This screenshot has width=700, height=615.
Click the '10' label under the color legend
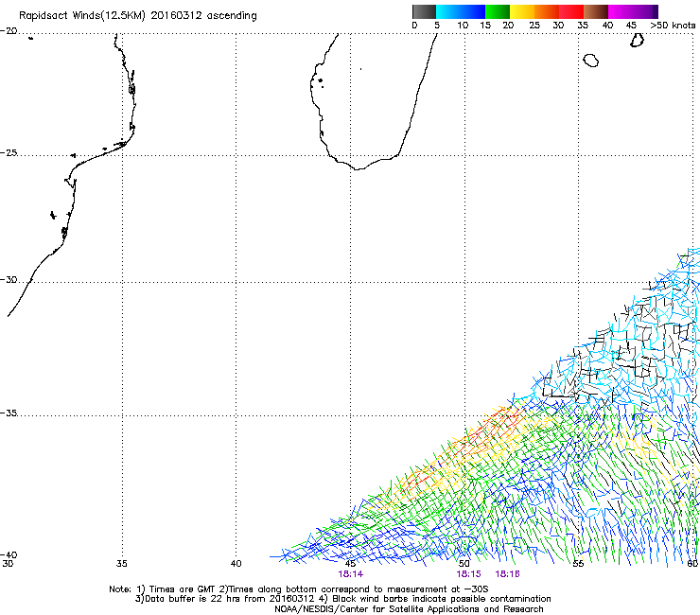pos(463,26)
